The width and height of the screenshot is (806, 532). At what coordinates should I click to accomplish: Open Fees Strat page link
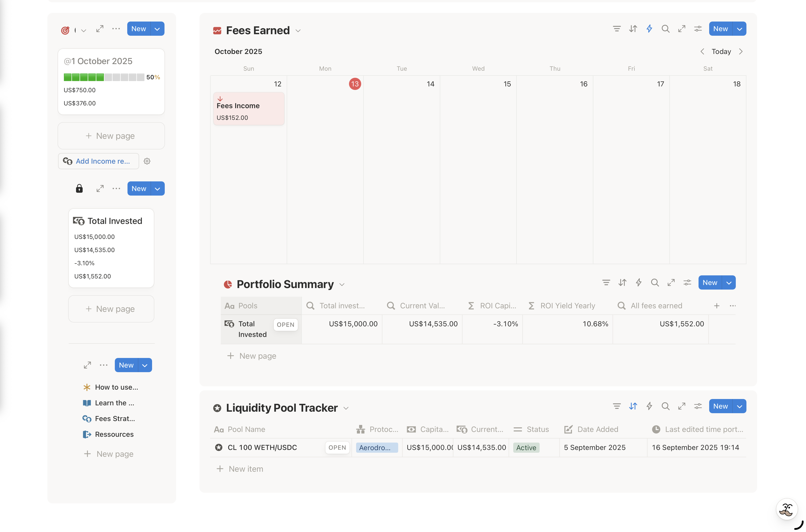[x=109, y=419]
